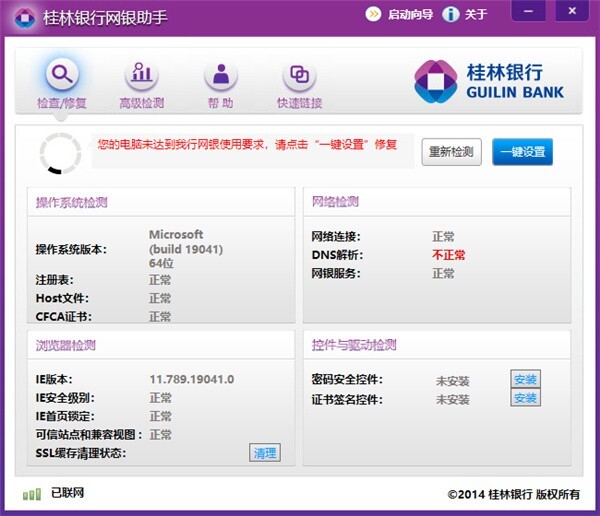
Task: Click the 桂林银行网银助手 window title
Action: click(105, 18)
